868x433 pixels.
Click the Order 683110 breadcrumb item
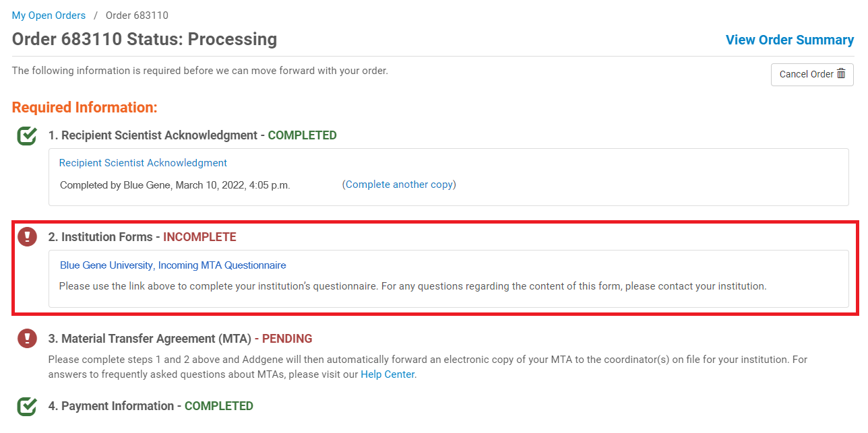click(x=137, y=15)
